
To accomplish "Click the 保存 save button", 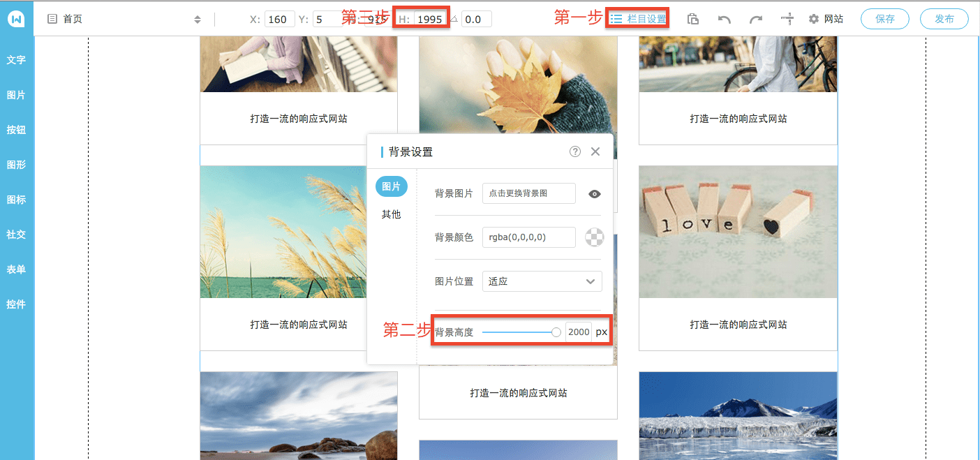I will click(885, 20).
